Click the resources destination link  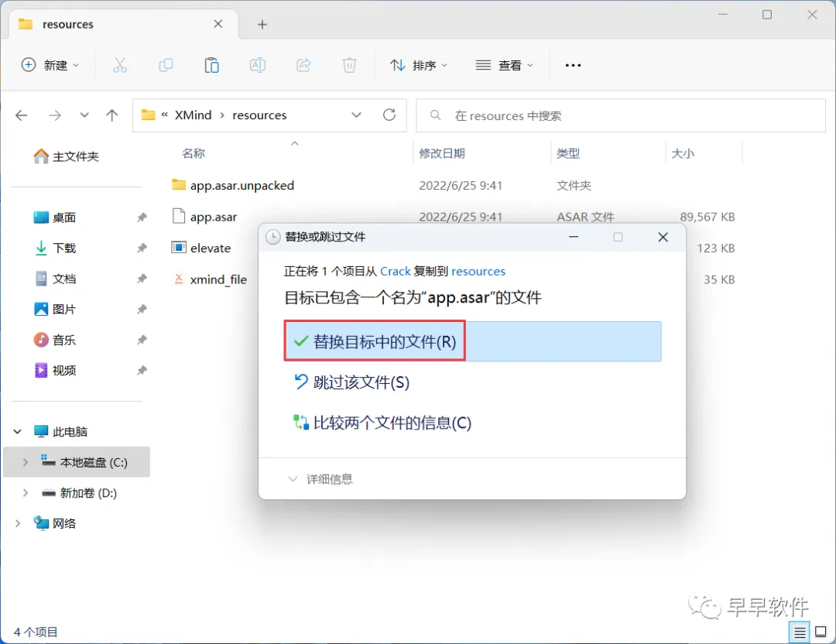coord(478,272)
